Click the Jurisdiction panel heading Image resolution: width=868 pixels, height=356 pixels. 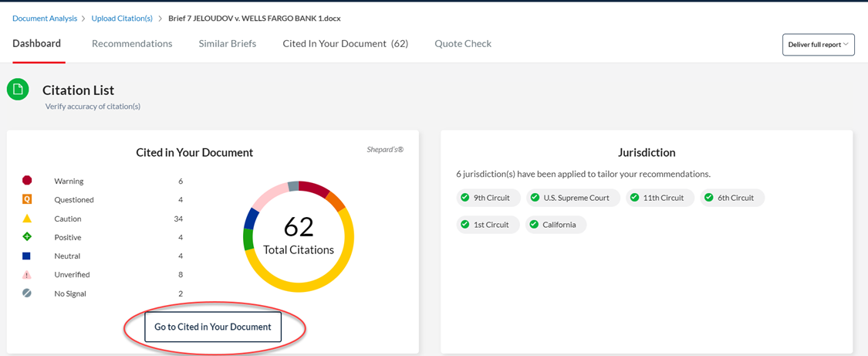tap(647, 152)
